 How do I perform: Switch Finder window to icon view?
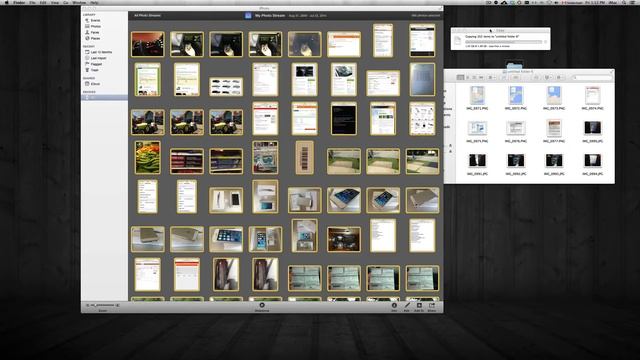tap(460, 78)
